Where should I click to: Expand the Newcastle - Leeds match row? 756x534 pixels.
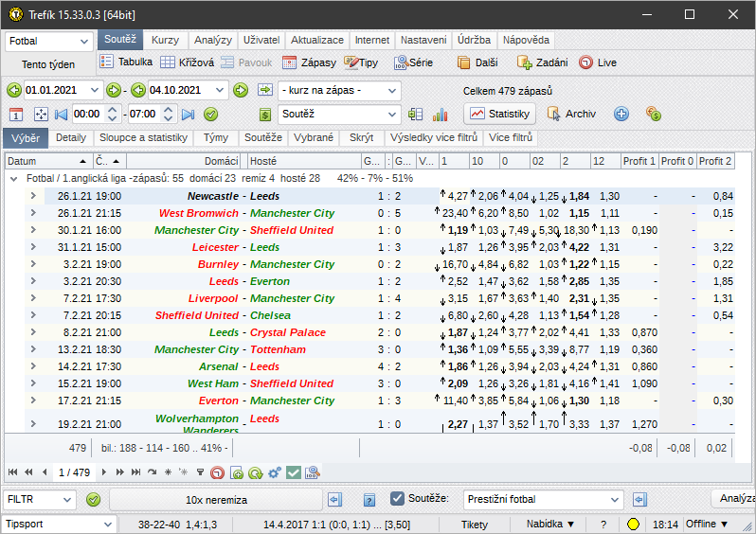[33, 196]
